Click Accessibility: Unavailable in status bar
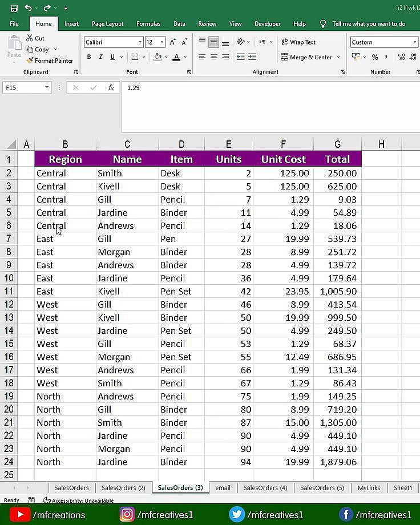 (79, 500)
